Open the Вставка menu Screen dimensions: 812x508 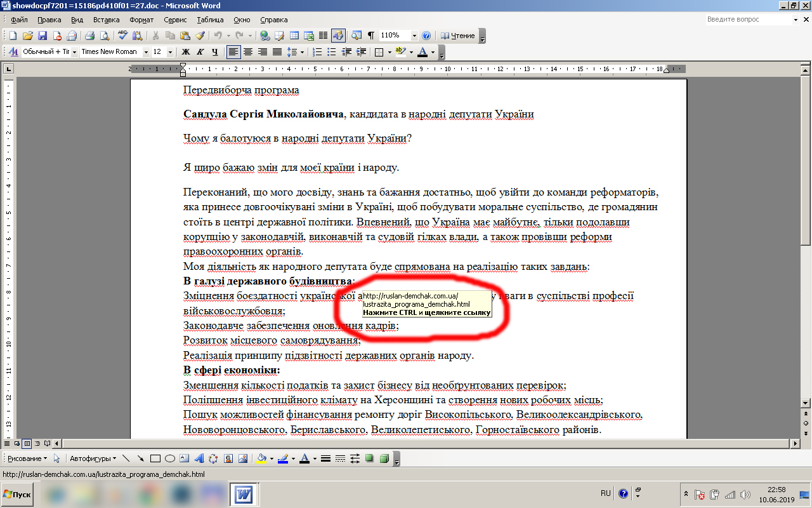click(107, 20)
